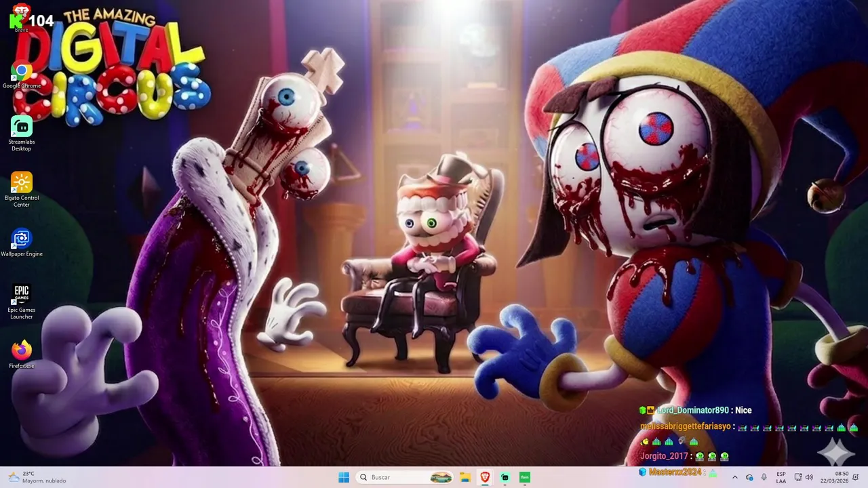Open Elgato Control Center shortcut
Viewport: 868px width, 488px height.
[x=21, y=190]
